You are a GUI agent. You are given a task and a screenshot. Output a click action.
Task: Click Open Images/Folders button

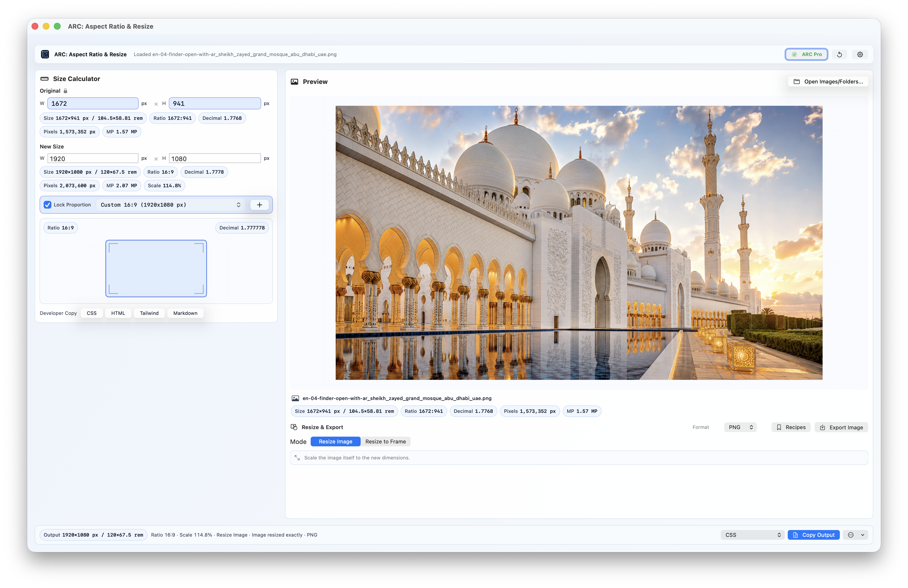coord(828,82)
